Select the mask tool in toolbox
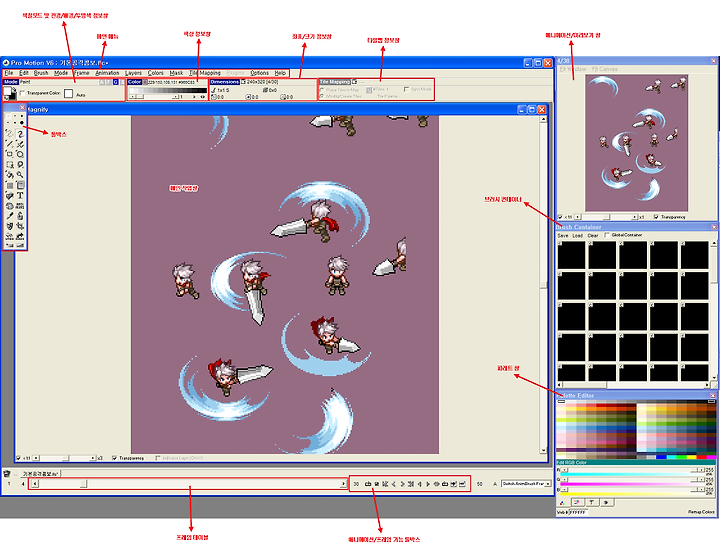Viewport: 720px width, 554px height. tap(9, 226)
